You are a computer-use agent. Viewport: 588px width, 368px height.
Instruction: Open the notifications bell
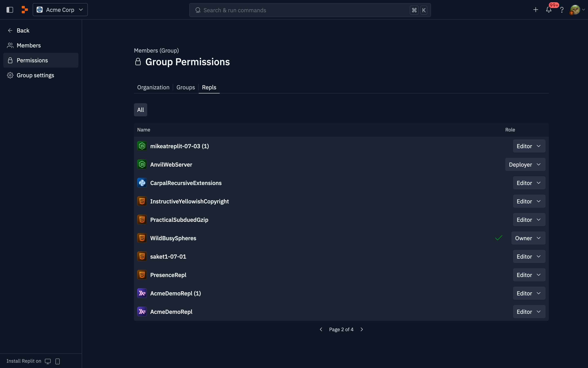point(549,10)
